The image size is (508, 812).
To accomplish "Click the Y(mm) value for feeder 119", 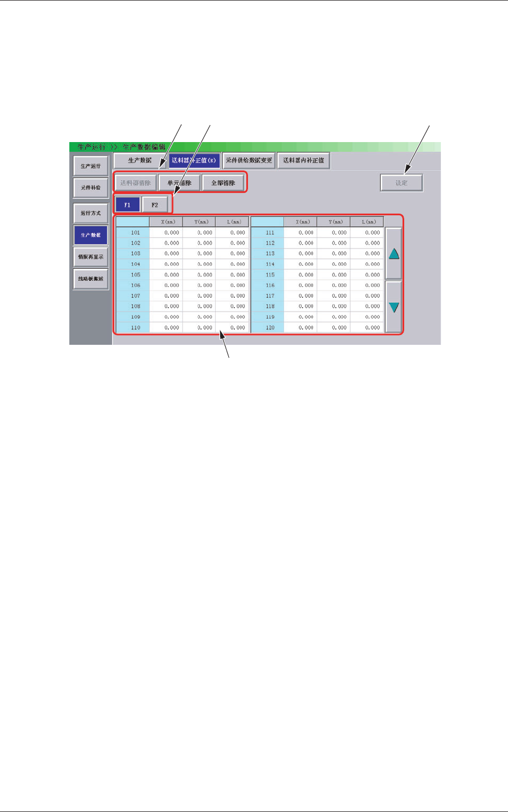I will point(334,317).
